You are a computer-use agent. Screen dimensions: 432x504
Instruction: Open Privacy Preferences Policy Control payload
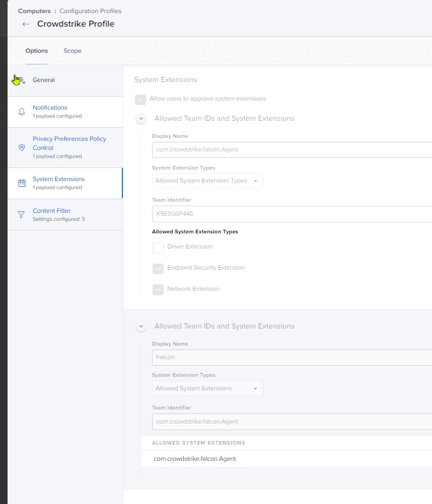tap(65, 147)
